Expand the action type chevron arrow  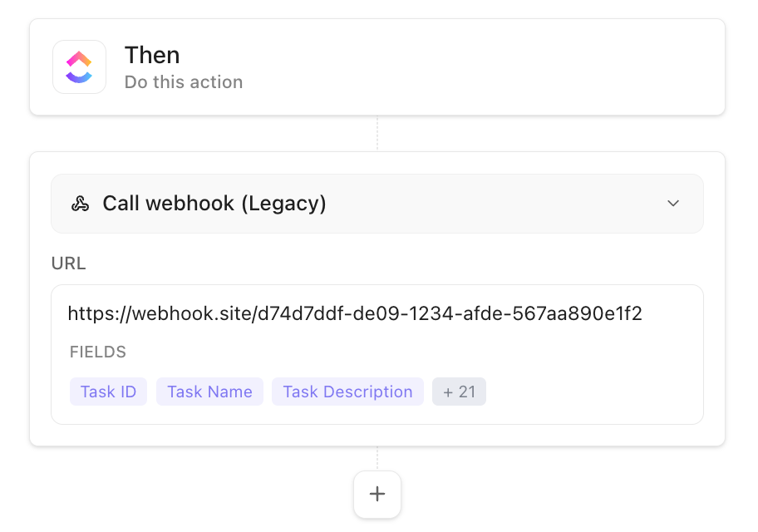(x=673, y=204)
